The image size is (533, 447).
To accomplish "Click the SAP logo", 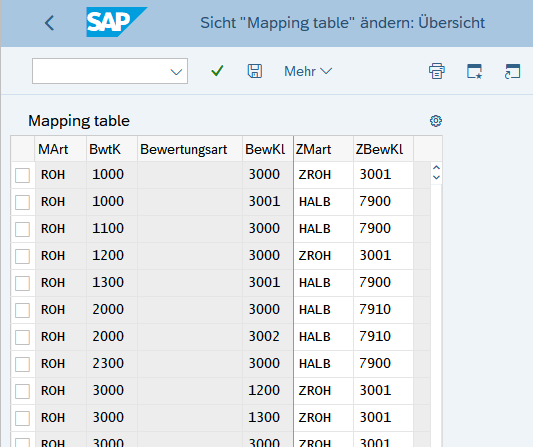I will pos(116,22).
